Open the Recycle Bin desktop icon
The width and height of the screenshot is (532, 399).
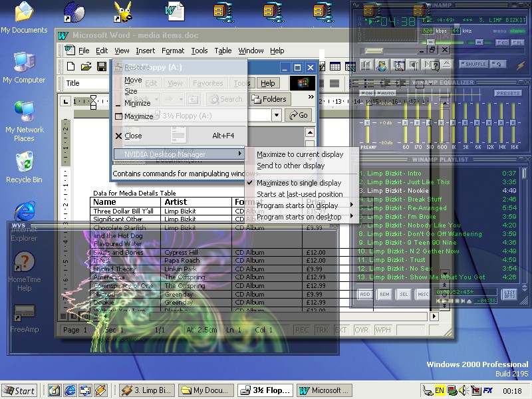coord(24,162)
